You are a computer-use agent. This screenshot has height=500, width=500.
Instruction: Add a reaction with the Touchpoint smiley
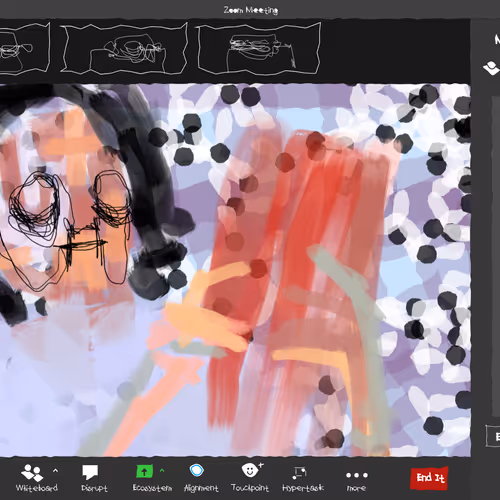[252, 470]
